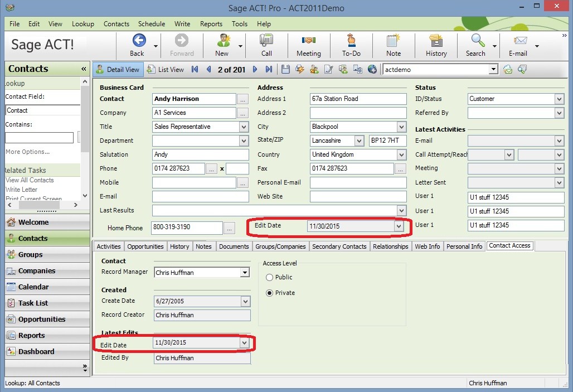This screenshot has height=392, width=573.
Task: Click globe icon in detail toolbar
Action: 372,69
